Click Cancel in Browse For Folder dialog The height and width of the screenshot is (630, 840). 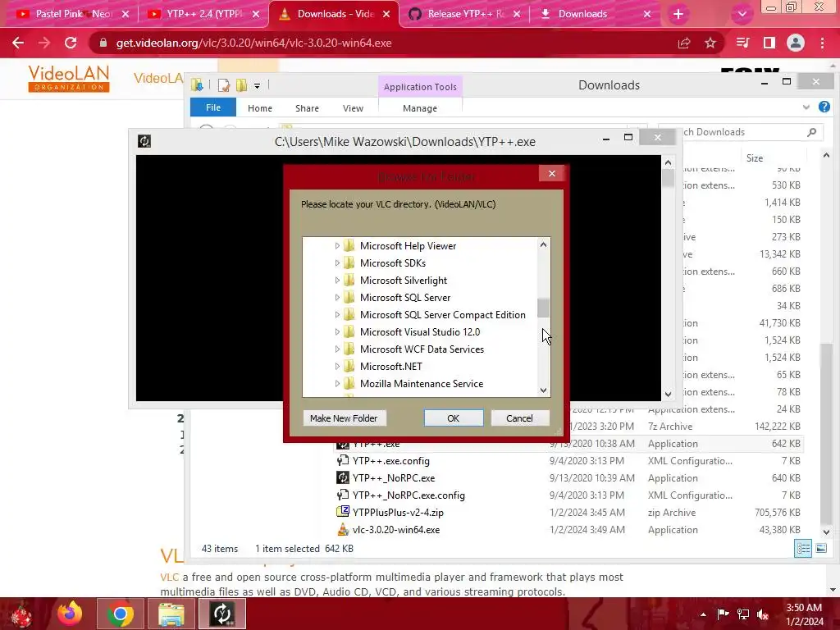tap(519, 418)
